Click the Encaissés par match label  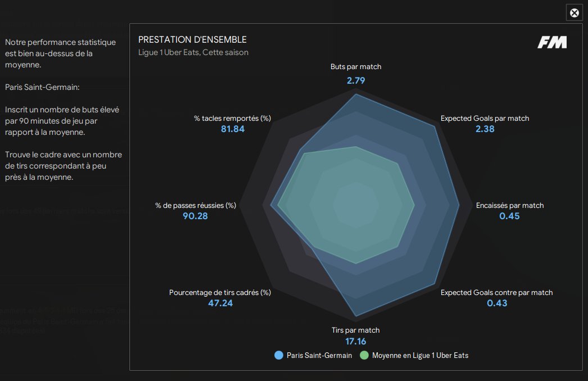(x=510, y=206)
